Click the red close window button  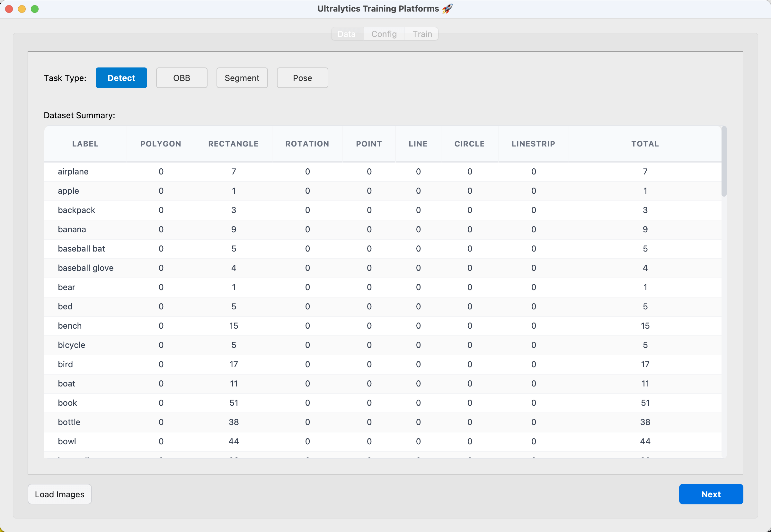click(x=9, y=9)
